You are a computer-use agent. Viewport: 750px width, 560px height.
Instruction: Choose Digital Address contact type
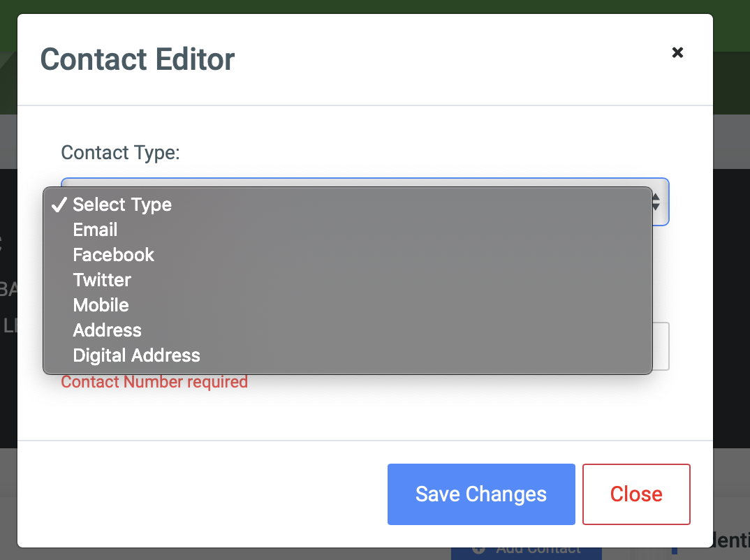point(136,355)
